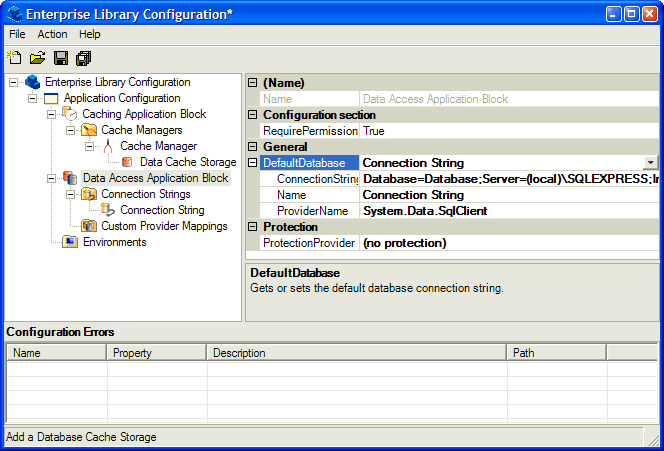This screenshot has width=664, height=451.
Task: Select Cache Manager tree label
Action: 158,147
